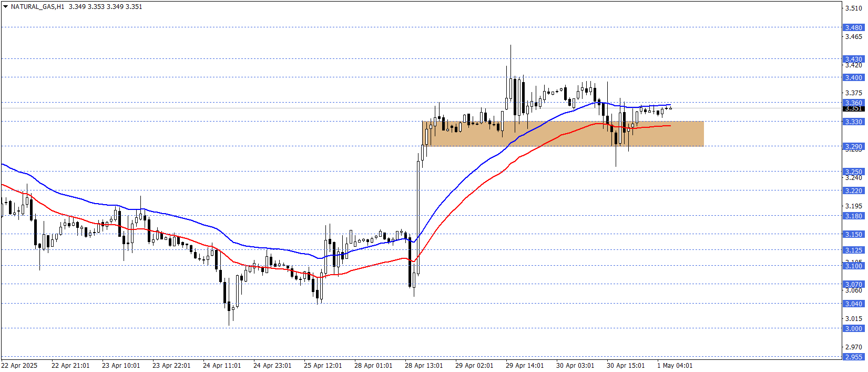Click the 22 Apr 2025 date label

pyautogui.click(x=19, y=366)
